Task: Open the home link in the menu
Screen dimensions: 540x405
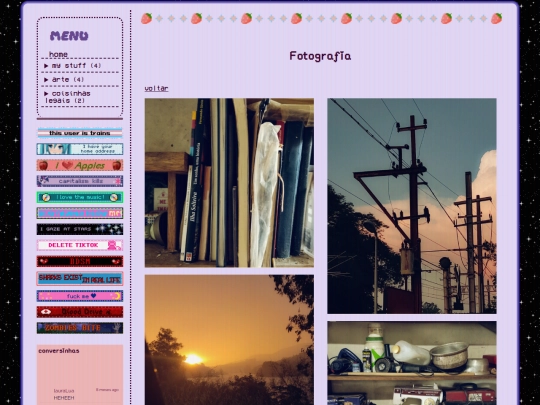Action: (58, 54)
